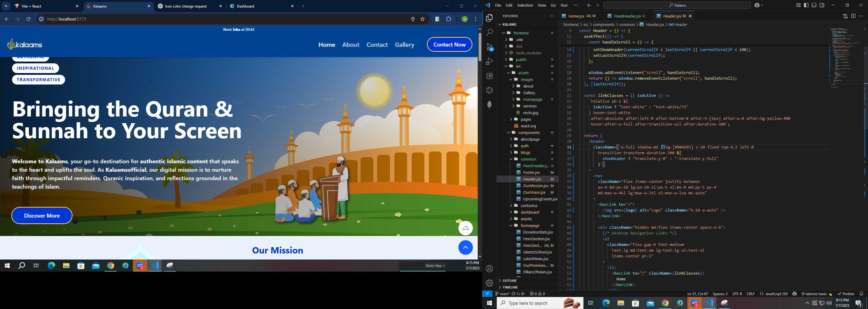This screenshot has height=309, width=868.
Task: Open the Search view in VS Code activity bar
Action: click(x=489, y=32)
